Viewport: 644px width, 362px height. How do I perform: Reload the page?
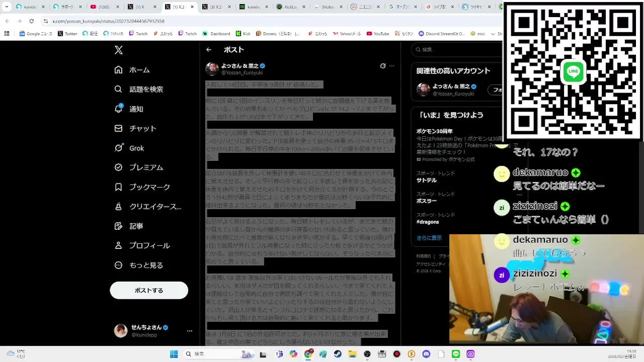click(x=31, y=21)
